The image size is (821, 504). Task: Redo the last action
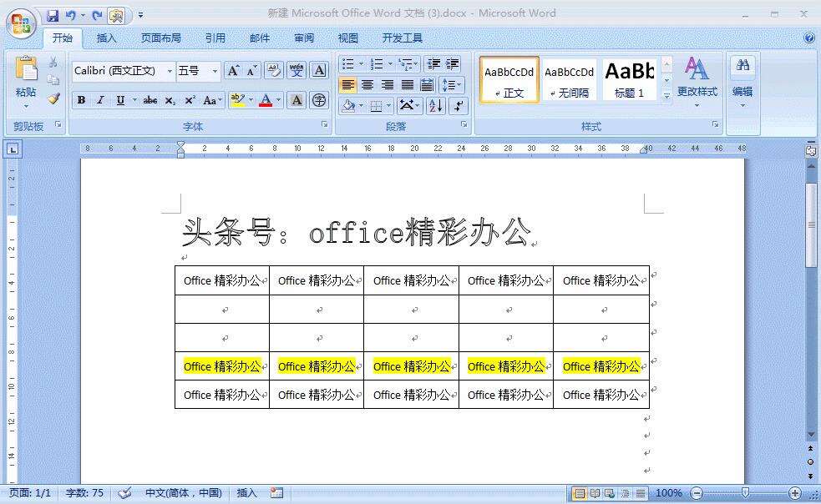point(97,16)
